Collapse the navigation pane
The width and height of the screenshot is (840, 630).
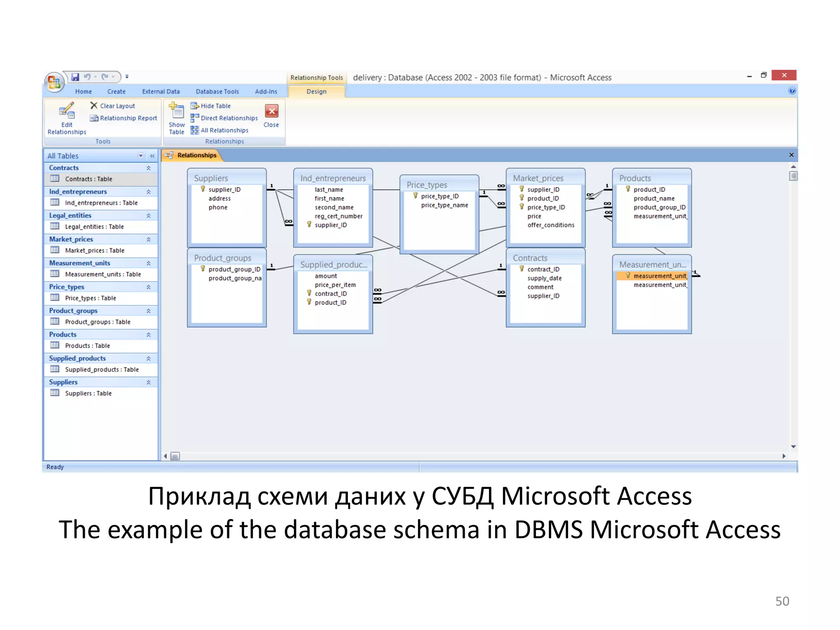click(x=152, y=156)
